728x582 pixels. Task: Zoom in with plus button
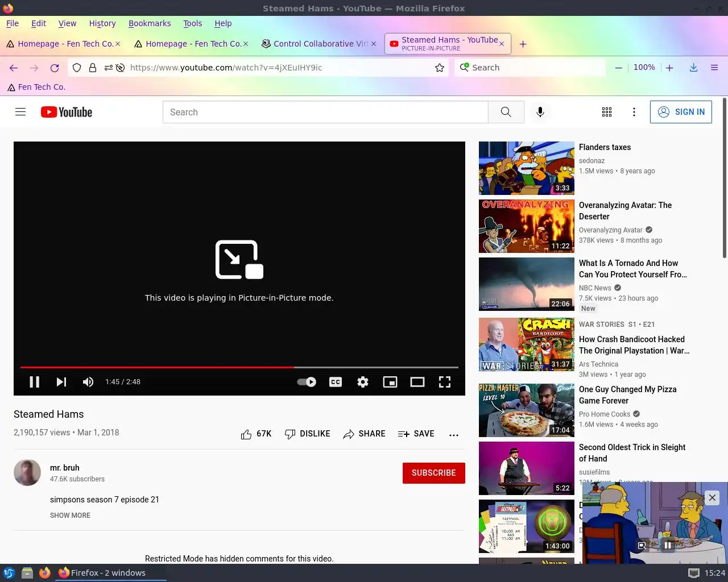(670, 68)
